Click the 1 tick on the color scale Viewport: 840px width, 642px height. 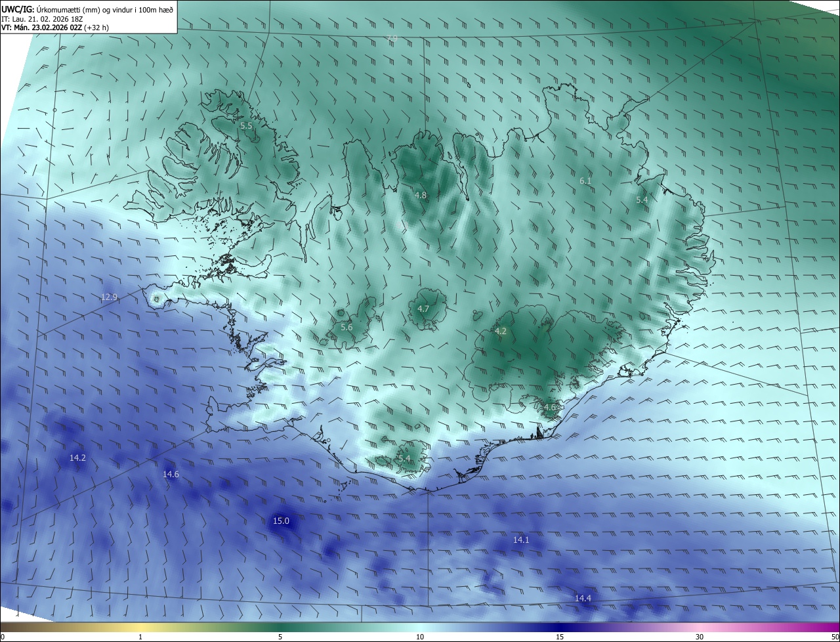point(140,637)
